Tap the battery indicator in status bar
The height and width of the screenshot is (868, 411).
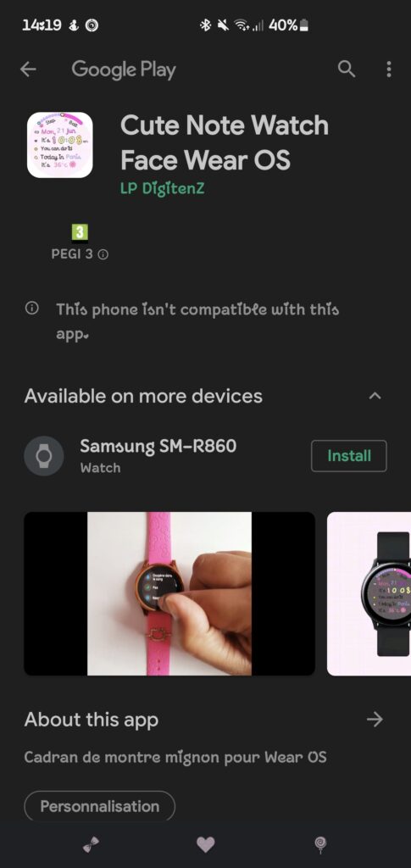303,25
